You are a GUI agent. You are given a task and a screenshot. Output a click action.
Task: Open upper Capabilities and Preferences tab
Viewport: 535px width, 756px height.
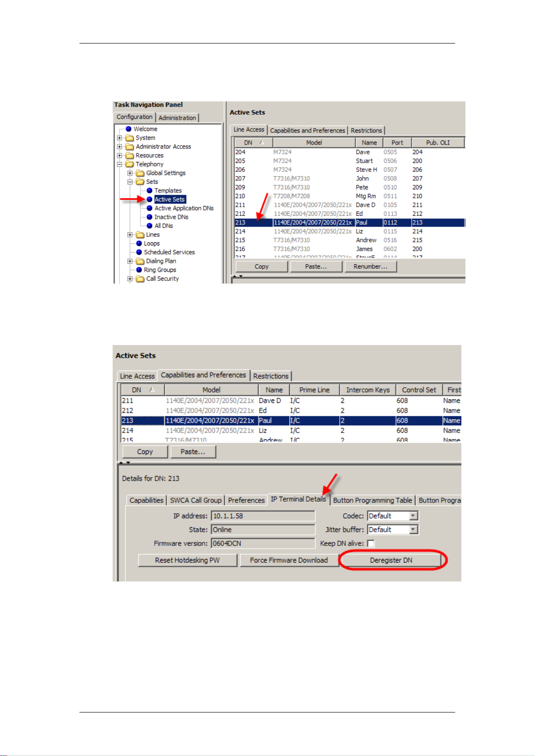(307, 131)
